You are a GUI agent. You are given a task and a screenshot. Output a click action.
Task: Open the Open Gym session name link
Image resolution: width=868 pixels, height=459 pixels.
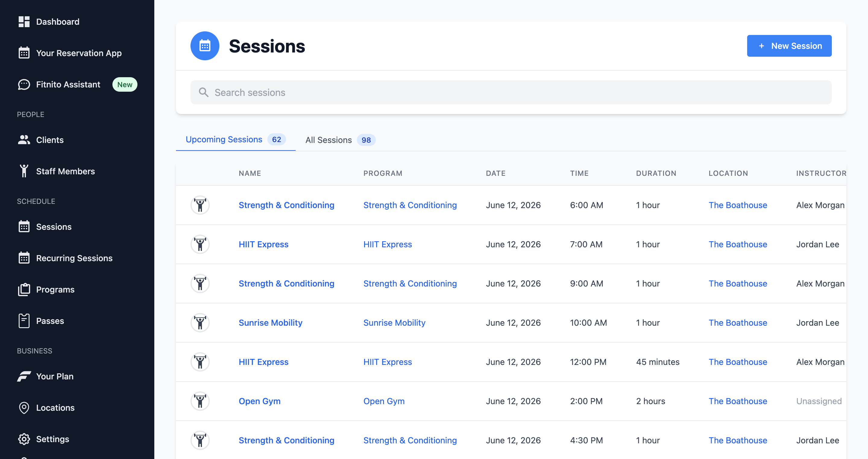point(259,401)
